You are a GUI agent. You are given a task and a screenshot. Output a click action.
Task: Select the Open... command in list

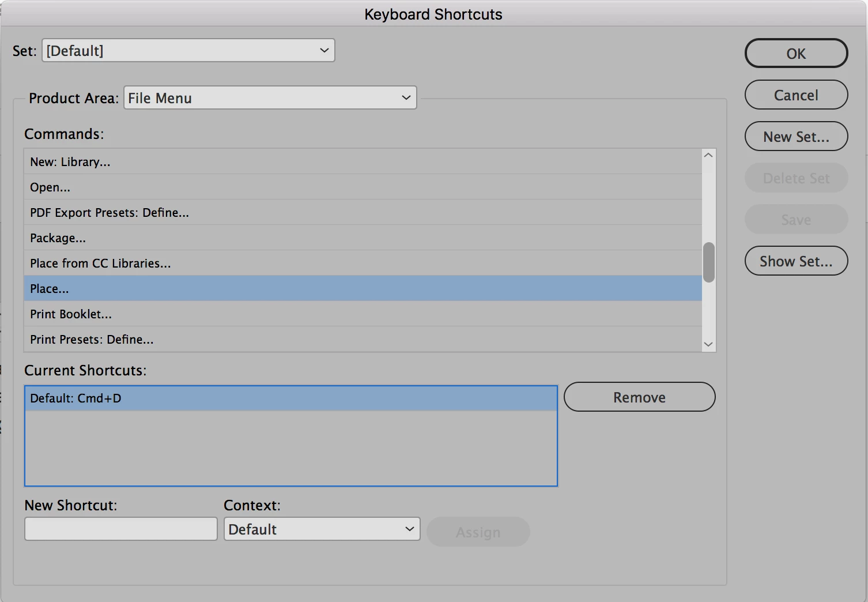(x=363, y=187)
